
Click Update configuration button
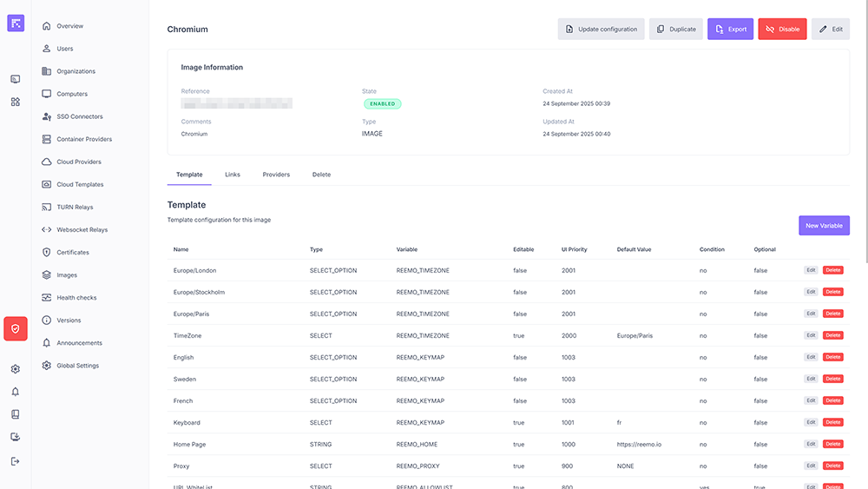601,30
